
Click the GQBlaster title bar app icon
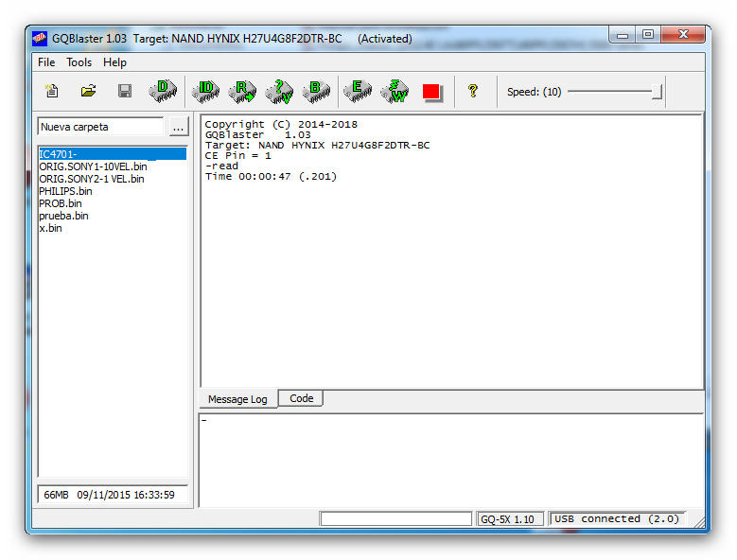pos(40,39)
